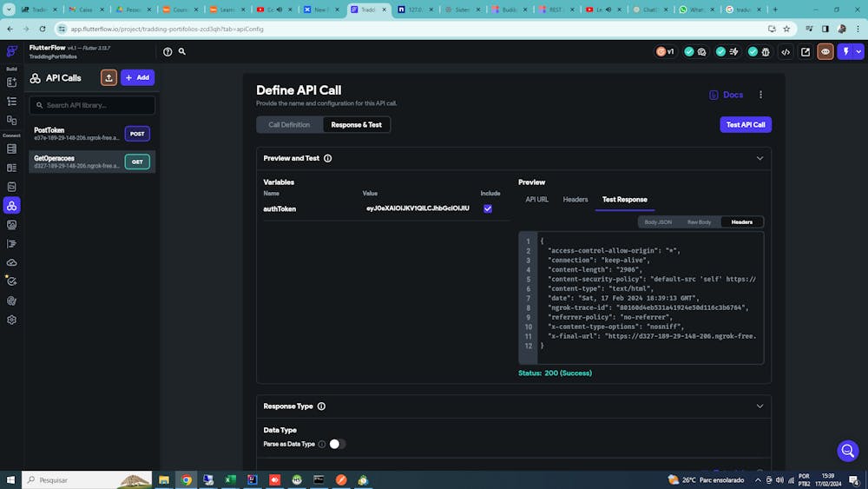Collapse the Preview and Test section
868x489 pixels.
coord(759,158)
